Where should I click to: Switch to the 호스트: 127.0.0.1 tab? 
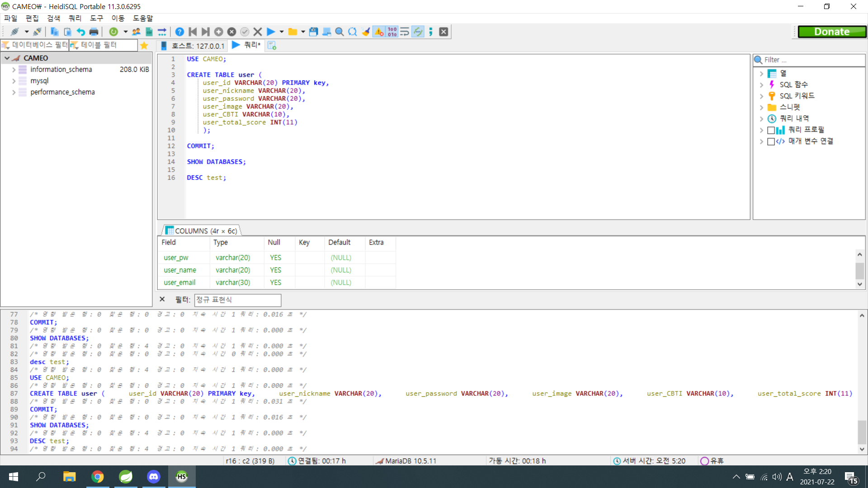(193, 46)
